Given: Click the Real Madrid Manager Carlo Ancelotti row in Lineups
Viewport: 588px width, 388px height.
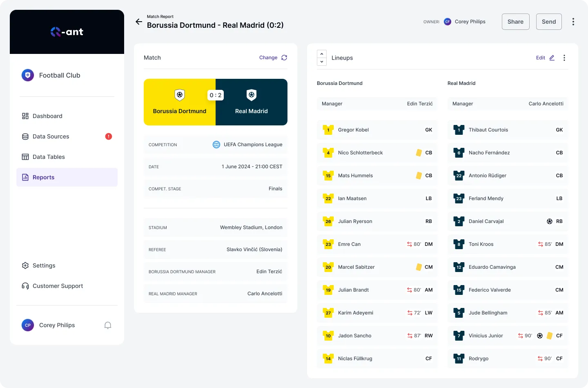Looking at the screenshot, I should [x=508, y=104].
